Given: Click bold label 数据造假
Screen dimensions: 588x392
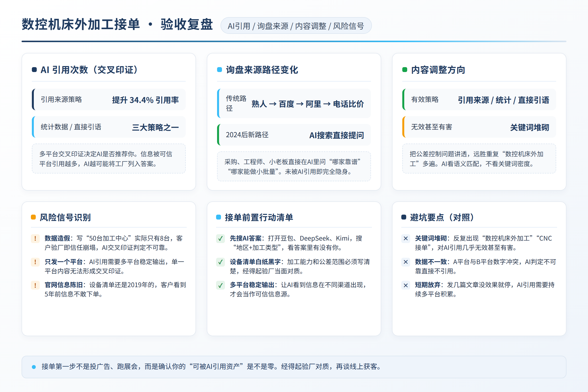Looking at the screenshot, I should tap(57, 238).
